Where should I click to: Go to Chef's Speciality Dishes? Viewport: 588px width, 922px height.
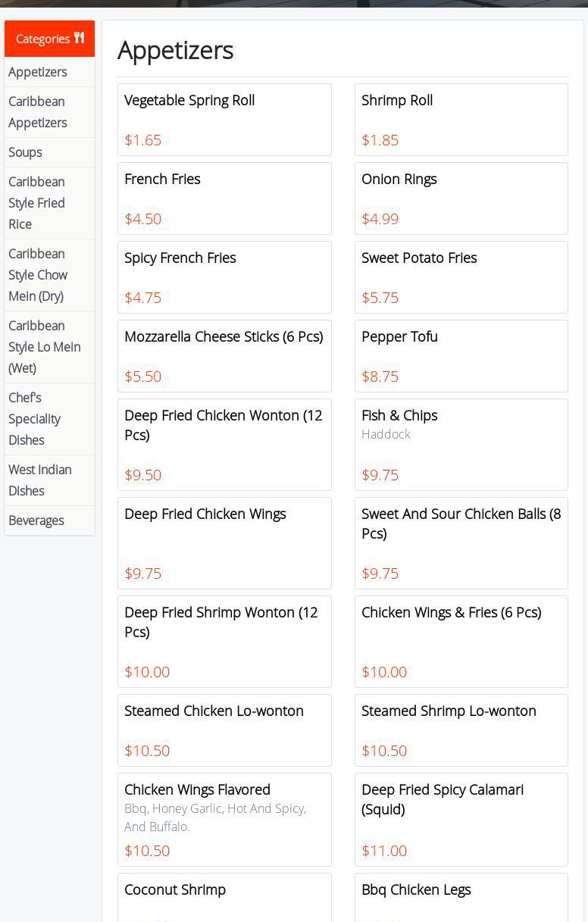pyautogui.click(x=35, y=419)
